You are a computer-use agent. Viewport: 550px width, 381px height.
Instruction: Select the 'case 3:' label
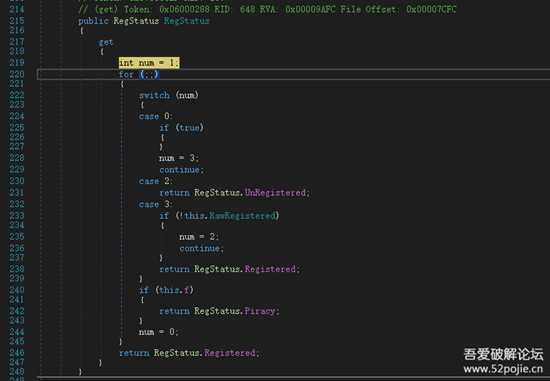pyautogui.click(x=155, y=204)
